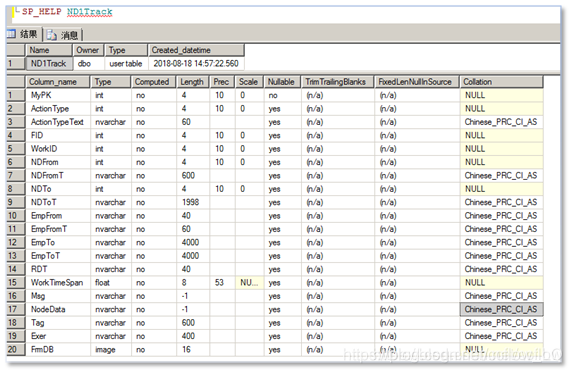Select the NDTo column name cell

coord(58,189)
